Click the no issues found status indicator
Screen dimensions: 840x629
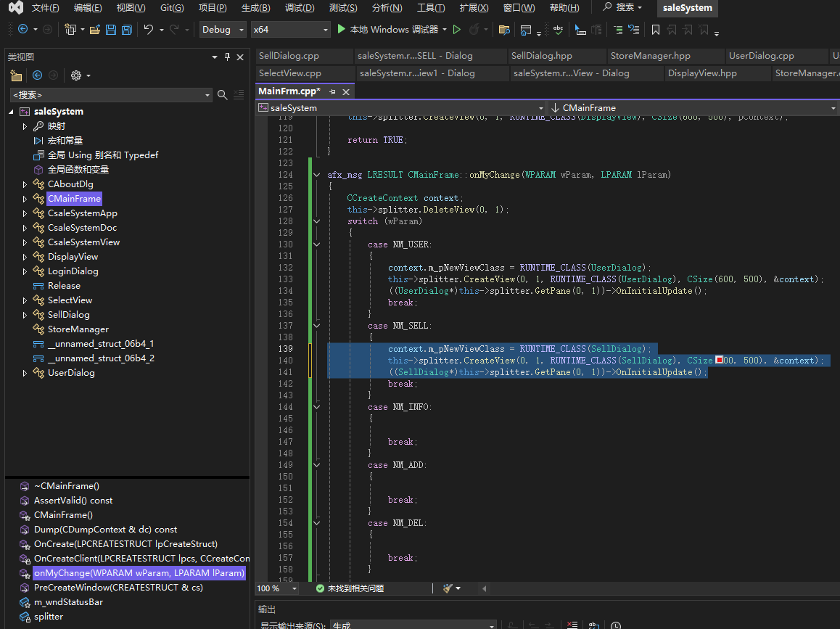coord(350,588)
